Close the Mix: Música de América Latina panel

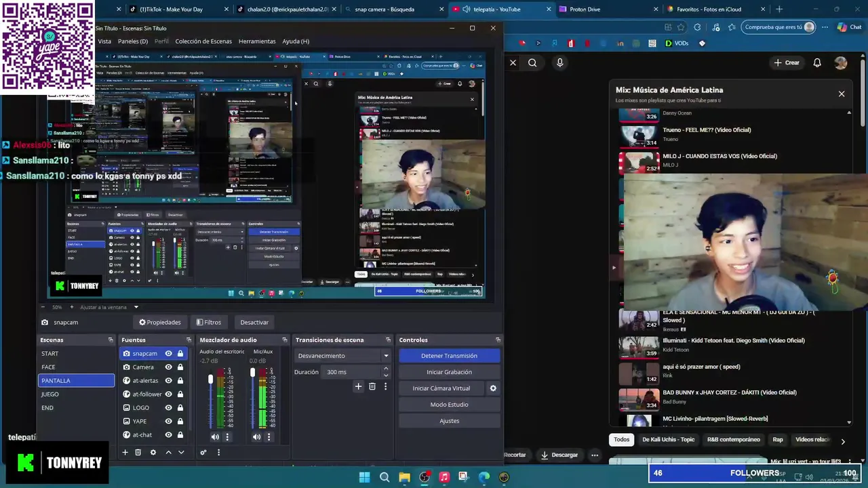pyautogui.click(x=842, y=94)
